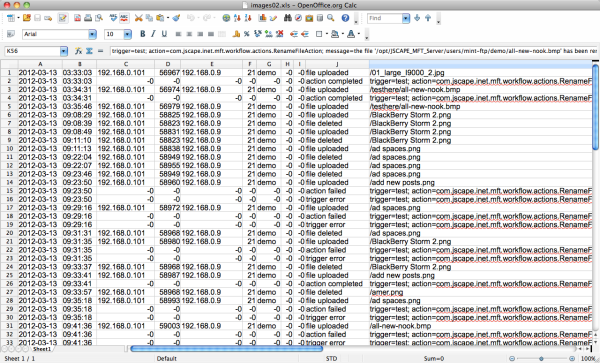Click Delete Decimal Place icon
600x363 pixels.
pyautogui.click(x=279, y=34)
